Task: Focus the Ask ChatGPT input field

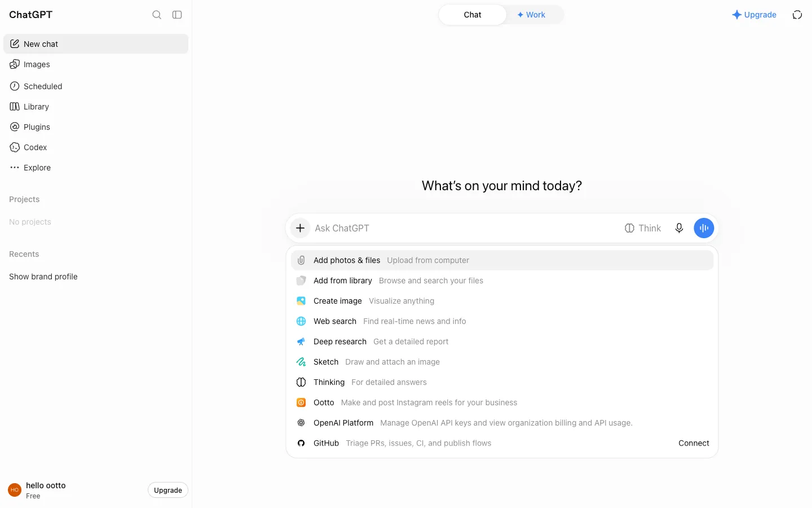Action: click(x=465, y=228)
